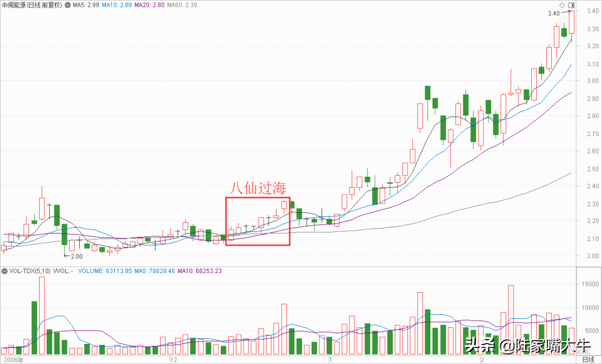Screen dimensions: 602x364
Task: Click the volume MA5: 79829.46 label
Action: pos(154,271)
